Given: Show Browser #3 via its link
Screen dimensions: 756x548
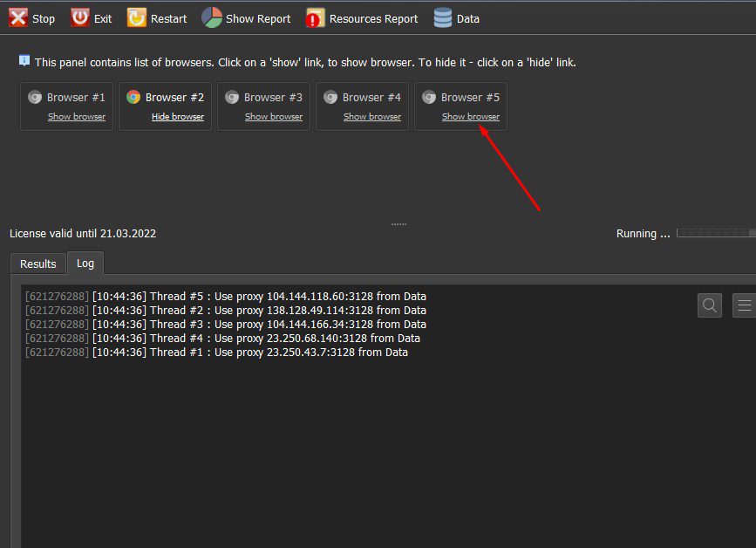Looking at the screenshot, I should [x=274, y=117].
